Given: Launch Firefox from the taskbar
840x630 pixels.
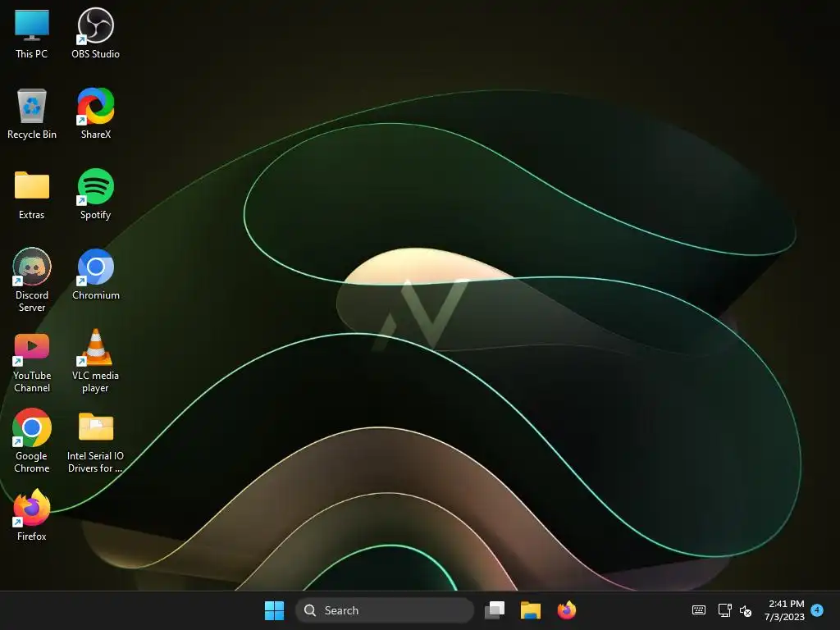Looking at the screenshot, I should coord(566,610).
